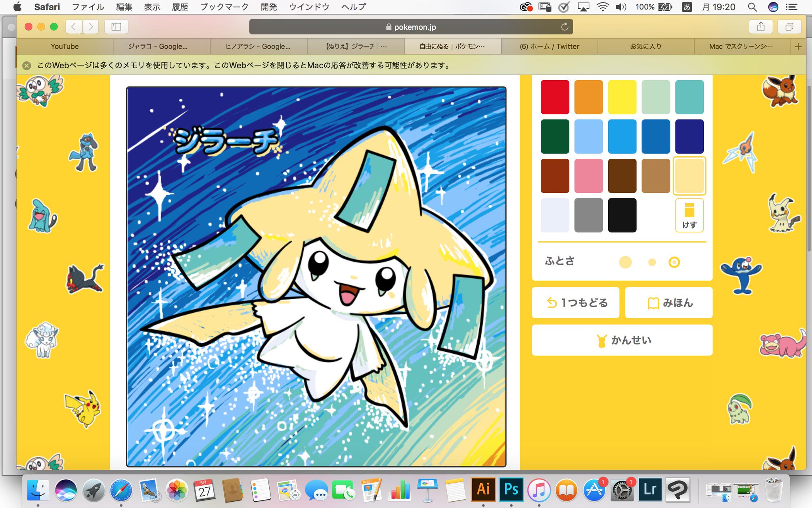812x508 pixels.
Task: Click the 1つもどる undo button
Action: (575, 303)
